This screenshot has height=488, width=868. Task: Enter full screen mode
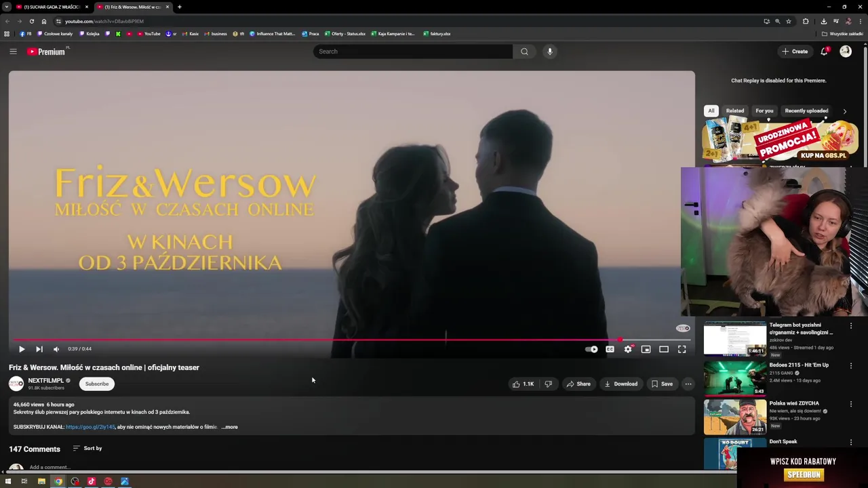coord(682,349)
